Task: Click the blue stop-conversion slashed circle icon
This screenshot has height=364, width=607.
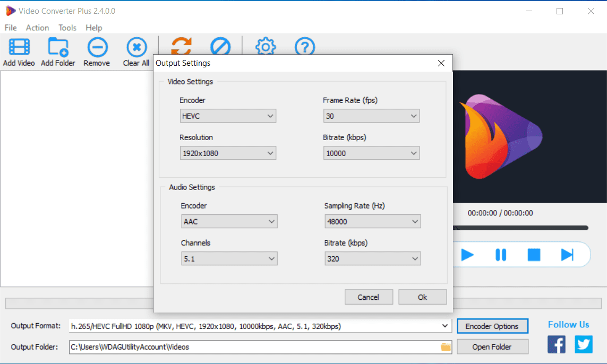Action: (220, 46)
